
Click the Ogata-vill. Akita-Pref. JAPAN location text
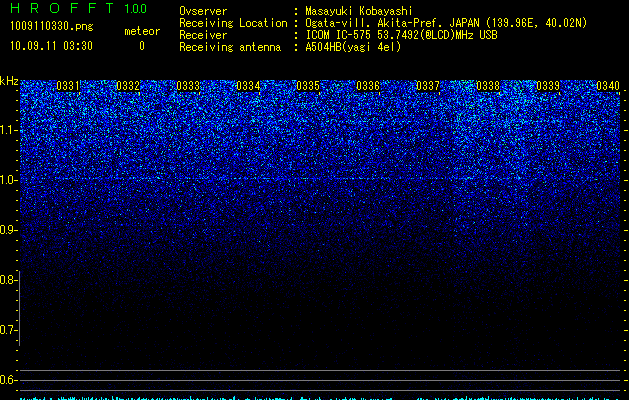click(x=446, y=23)
